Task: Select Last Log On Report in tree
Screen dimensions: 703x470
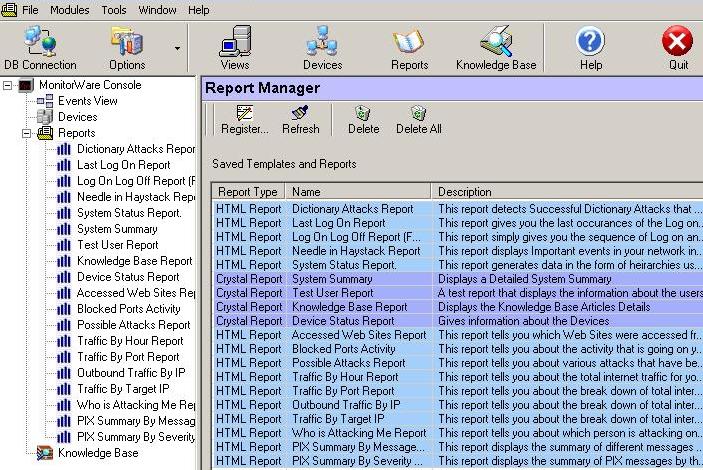Action: [x=123, y=165]
